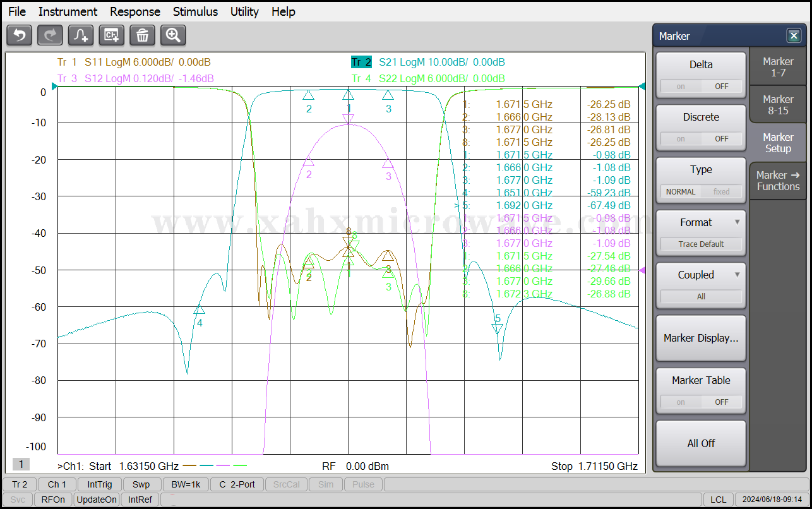This screenshot has width=812, height=509.
Task: Click the zoom magnifier toolbar icon
Action: 173,35
